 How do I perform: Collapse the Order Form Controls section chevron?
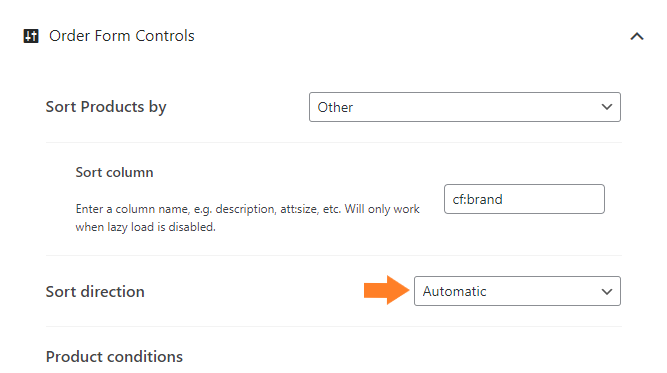pos(636,37)
